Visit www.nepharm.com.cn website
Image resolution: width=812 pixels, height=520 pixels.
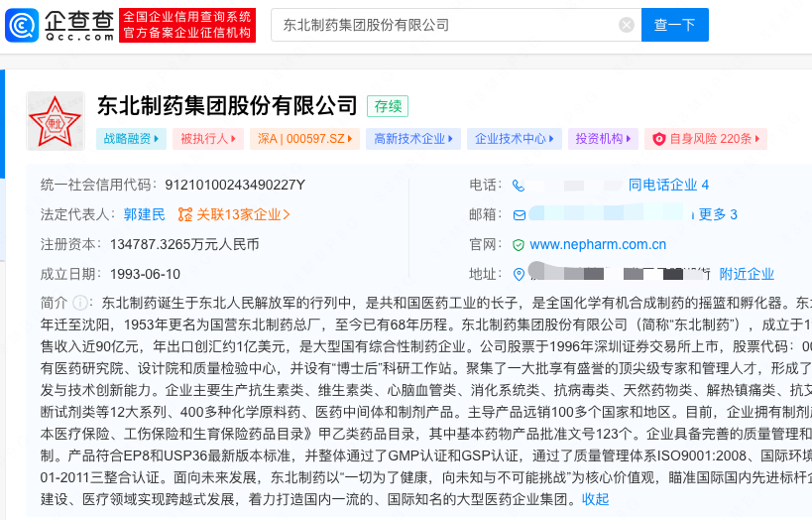pyautogui.click(x=598, y=245)
